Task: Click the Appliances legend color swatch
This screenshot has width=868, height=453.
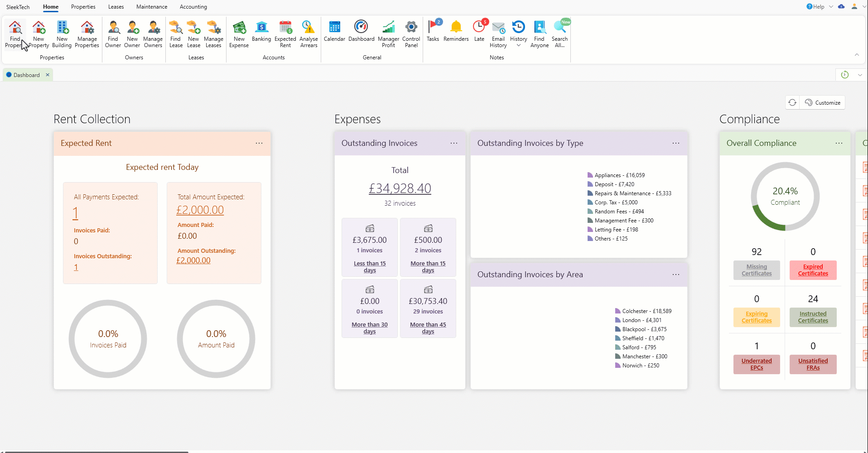Action: tap(590, 175)
